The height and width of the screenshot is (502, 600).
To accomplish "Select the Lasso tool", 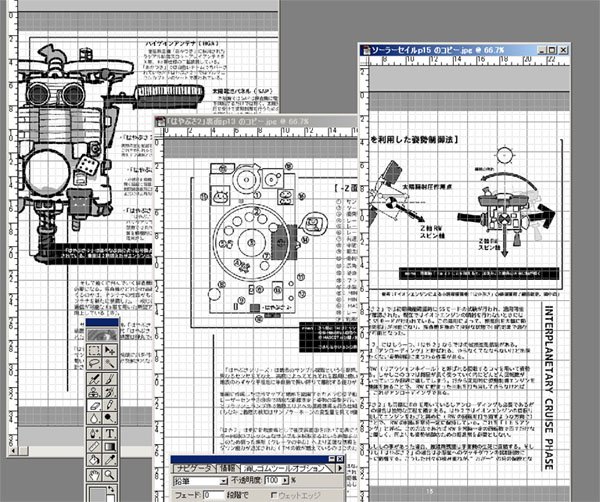I will coord(94,363).
